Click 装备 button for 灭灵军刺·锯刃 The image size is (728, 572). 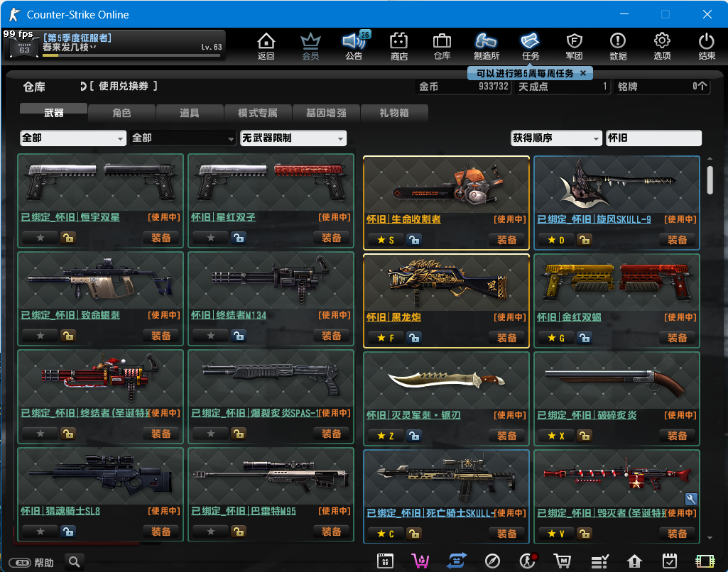click(506, 436)
